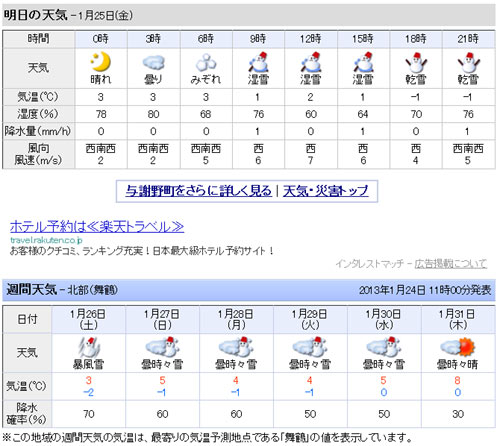Open the 与謝野町をさらに詳しく見る link
The width and height of the screenshot is (500, 446).
199,191
